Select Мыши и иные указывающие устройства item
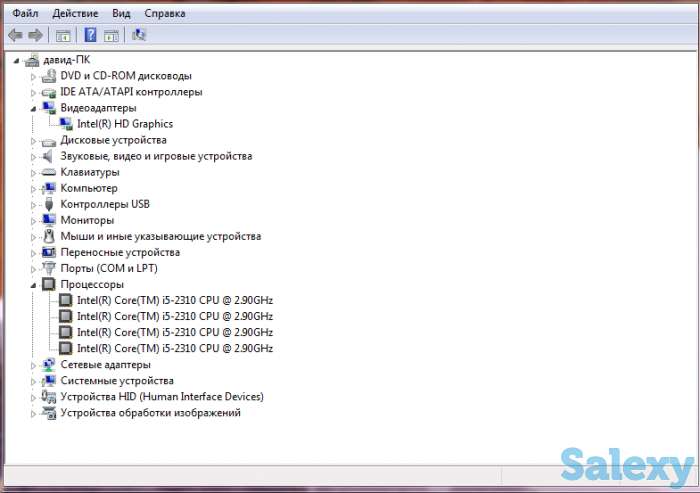The height and width of the screenshot is (493, 700). click(160, 236)
